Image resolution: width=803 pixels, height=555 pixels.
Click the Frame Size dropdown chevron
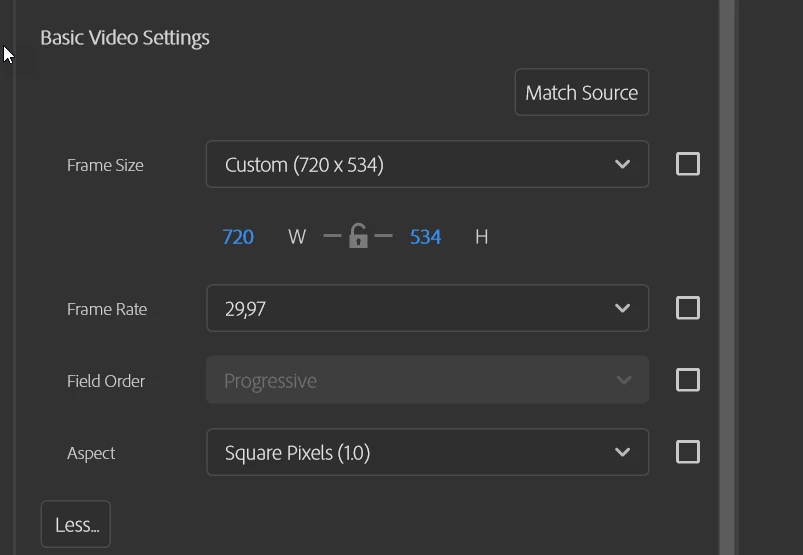[622, 165]
